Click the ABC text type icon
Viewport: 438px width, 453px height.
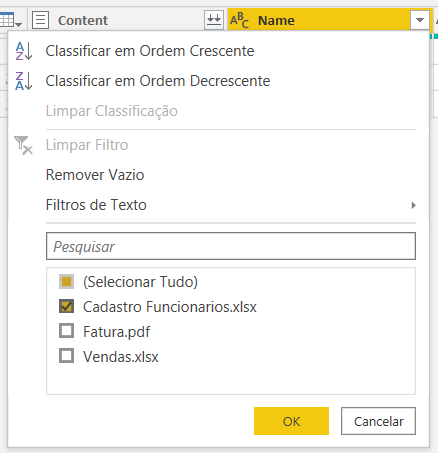click(239, 20)
